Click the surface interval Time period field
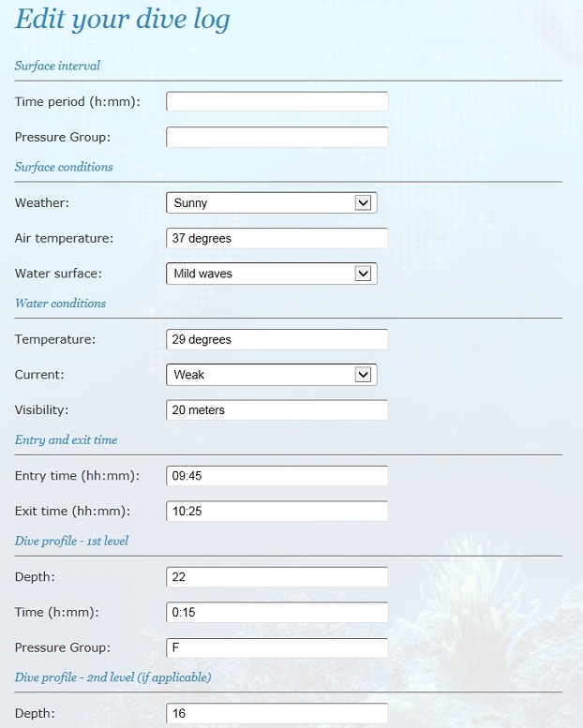Viewport: 583px width, 728px height. (277, 101)
